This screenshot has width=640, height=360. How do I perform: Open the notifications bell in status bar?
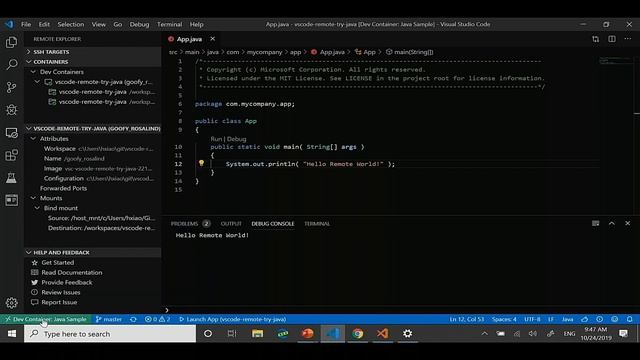(x=629, y=319)
